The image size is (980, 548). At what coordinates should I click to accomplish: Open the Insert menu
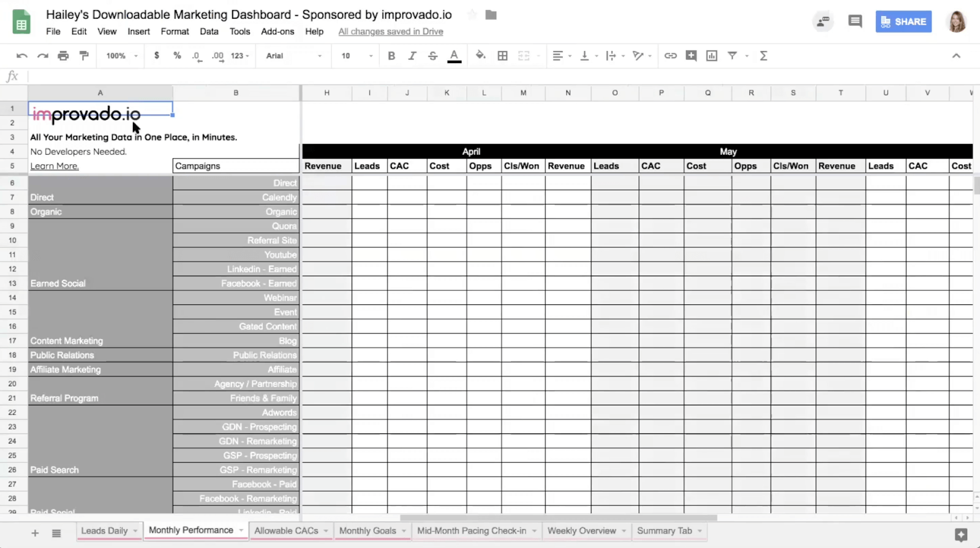[x=138, y=31]
